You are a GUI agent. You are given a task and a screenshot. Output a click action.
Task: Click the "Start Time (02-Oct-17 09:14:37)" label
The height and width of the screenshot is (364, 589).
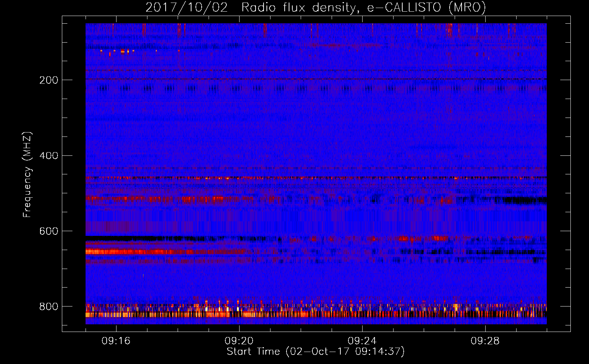coord(316,351)
